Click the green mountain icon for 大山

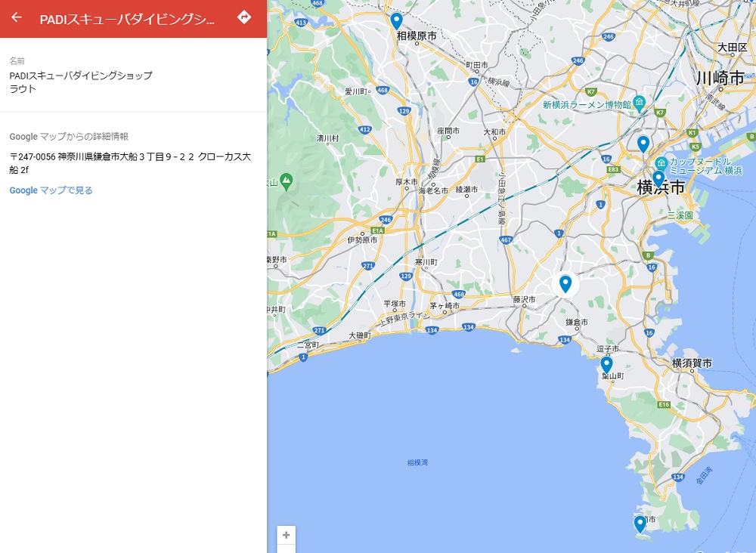point(286,181)
